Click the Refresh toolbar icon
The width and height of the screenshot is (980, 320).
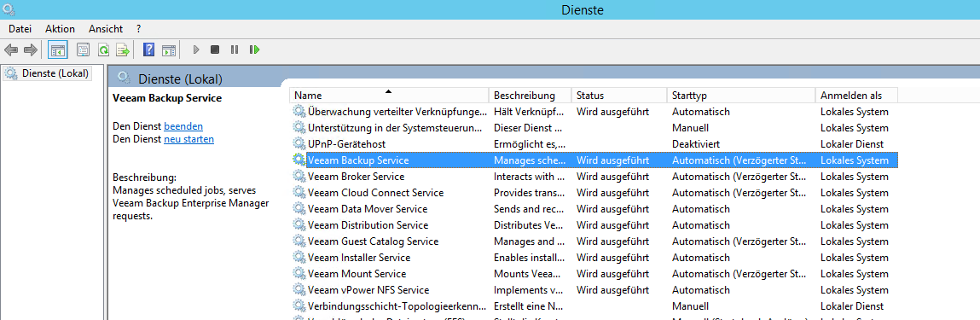pyautogui.click(x=104, y=49)
